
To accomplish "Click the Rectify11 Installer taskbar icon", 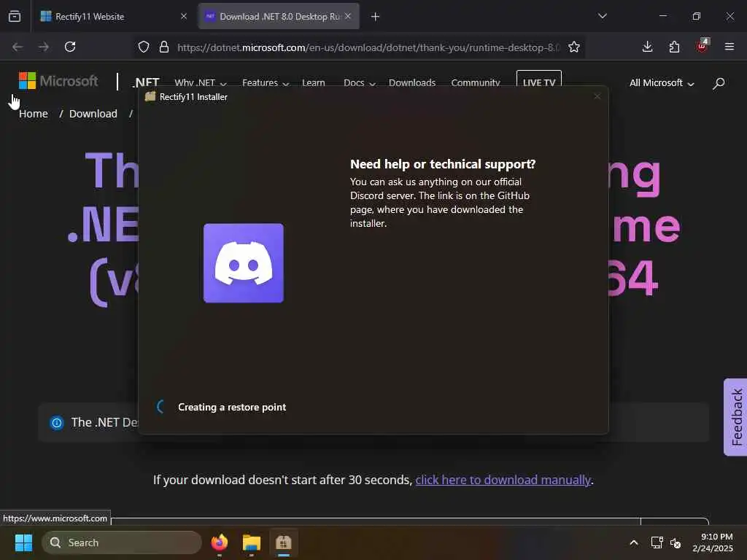I will [x=284, y=542].
